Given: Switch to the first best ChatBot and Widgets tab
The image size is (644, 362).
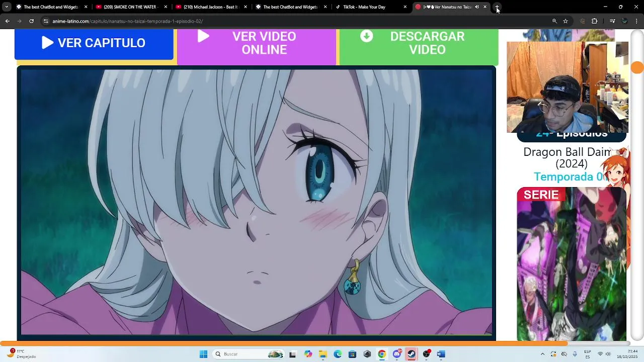Looking at the screenshot, I should pyautogui.click(x=52, y=7).
